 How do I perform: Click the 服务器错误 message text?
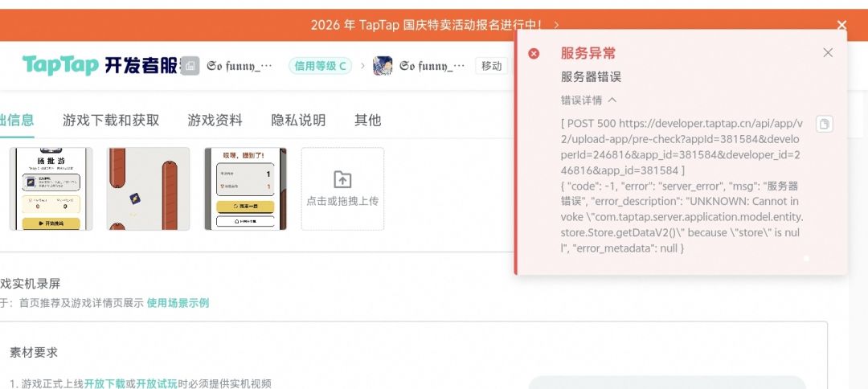(x=591, y=77)
